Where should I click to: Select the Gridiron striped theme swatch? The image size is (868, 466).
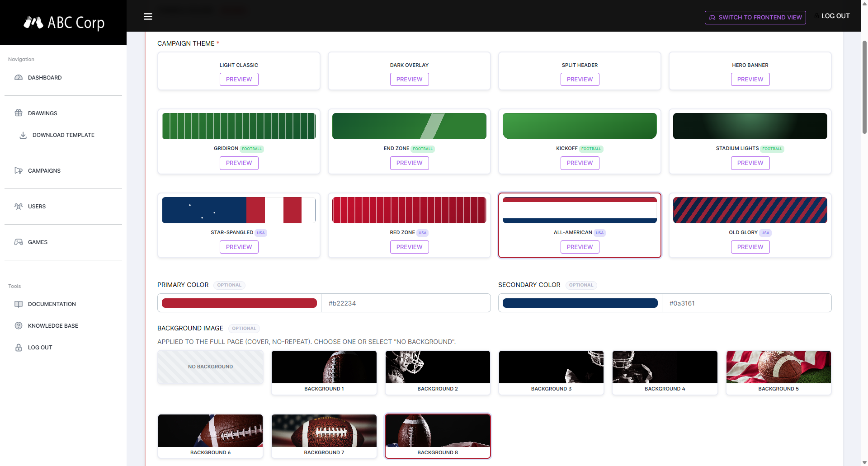click(x=239, y=126)
